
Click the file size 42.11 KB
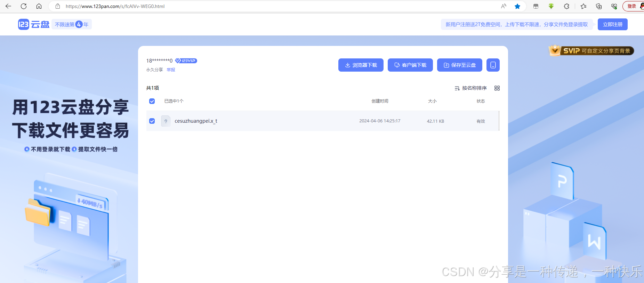[435, 121]
